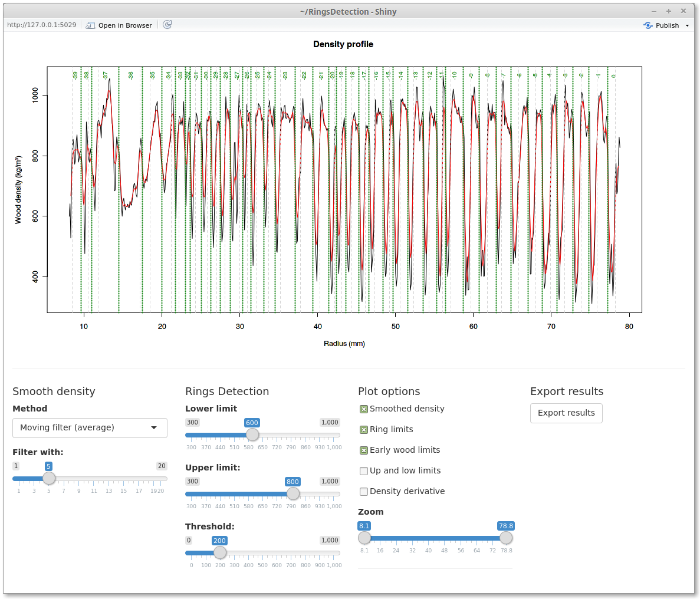Click the Density profile plot title
This screenshot has width=700, height=599.
coord(343,44)
